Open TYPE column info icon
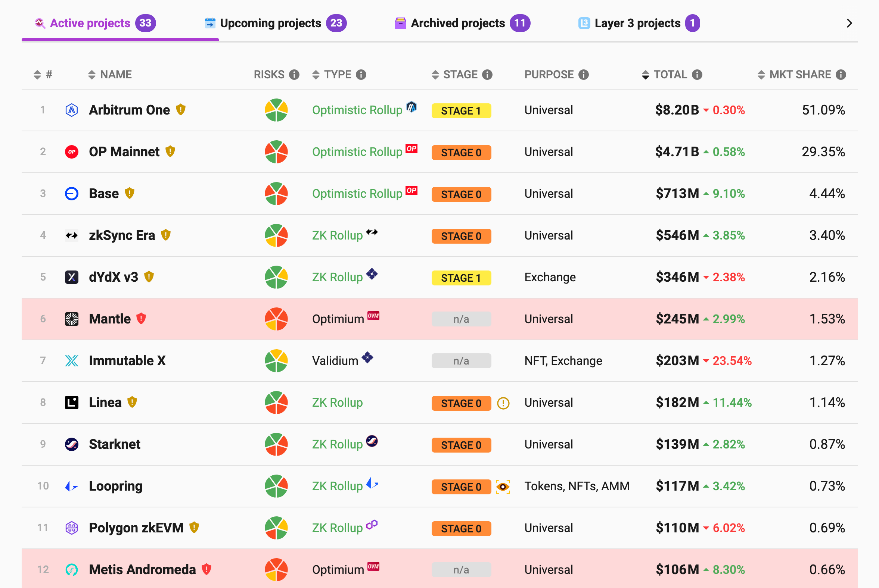Image resolution: width=879 pixels, height=588 pixels. pos(361,75)
